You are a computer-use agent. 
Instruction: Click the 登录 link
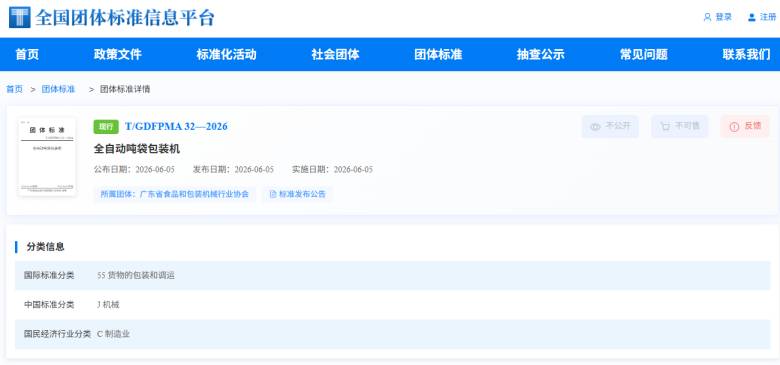pyautogui.click(x=724, y=17)
